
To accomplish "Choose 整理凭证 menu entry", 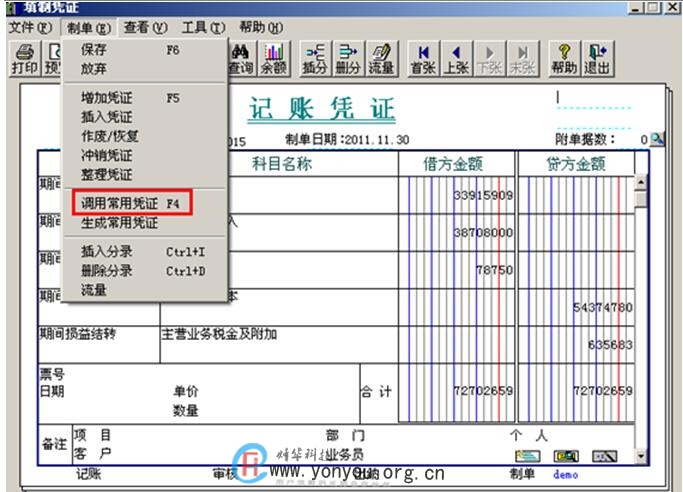I will tap(144, 175).
